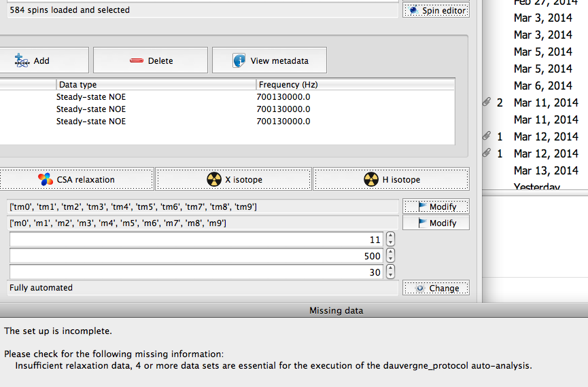Open View metadata

(x=270, y=60)
